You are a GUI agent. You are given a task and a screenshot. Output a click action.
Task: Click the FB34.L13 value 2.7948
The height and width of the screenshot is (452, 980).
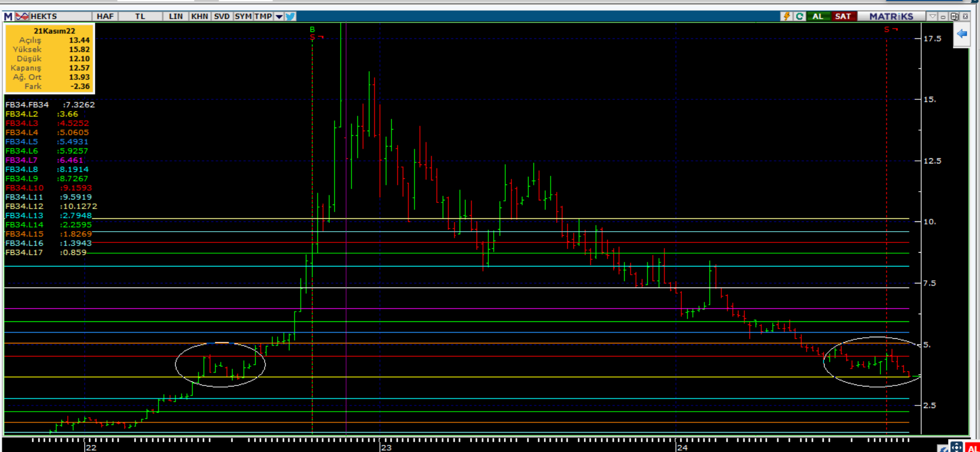point(76,215)
